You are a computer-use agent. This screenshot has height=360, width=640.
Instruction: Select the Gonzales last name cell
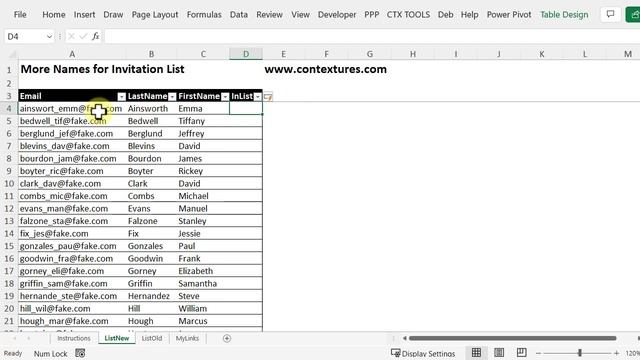click(x=151, y=246)
